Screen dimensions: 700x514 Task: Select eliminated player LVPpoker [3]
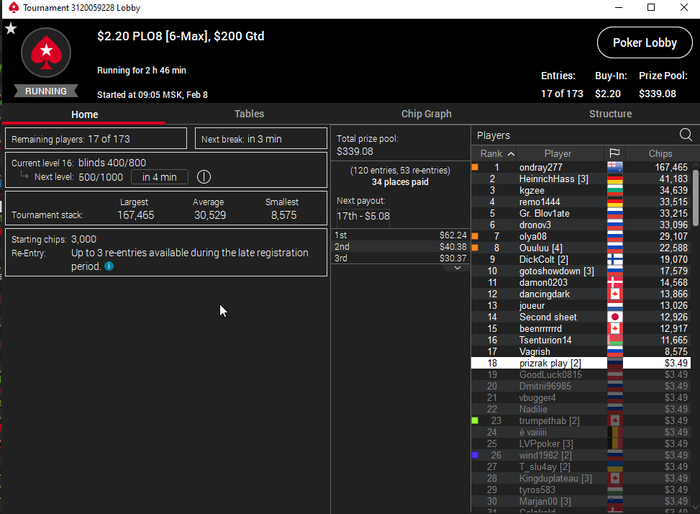(x=580, y=444)
